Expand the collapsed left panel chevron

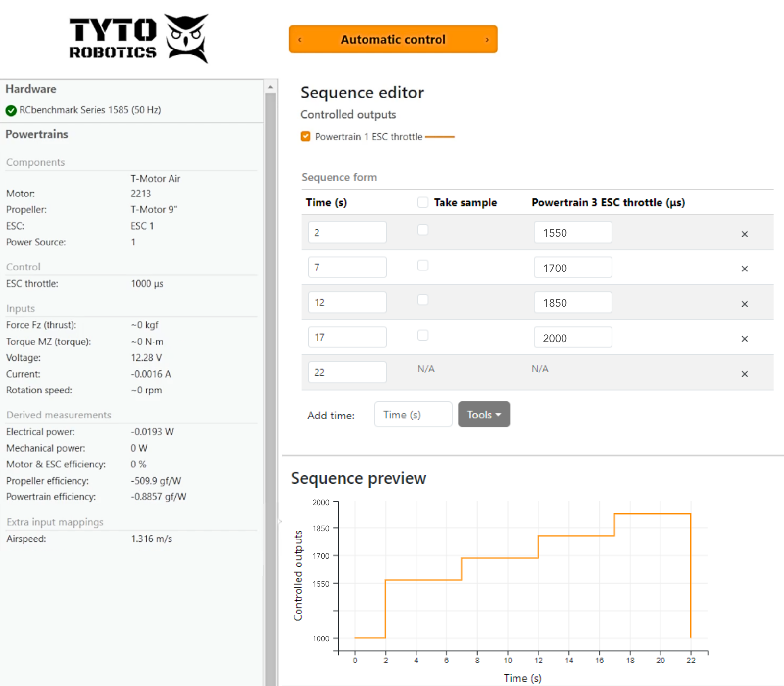coord(280,521)
